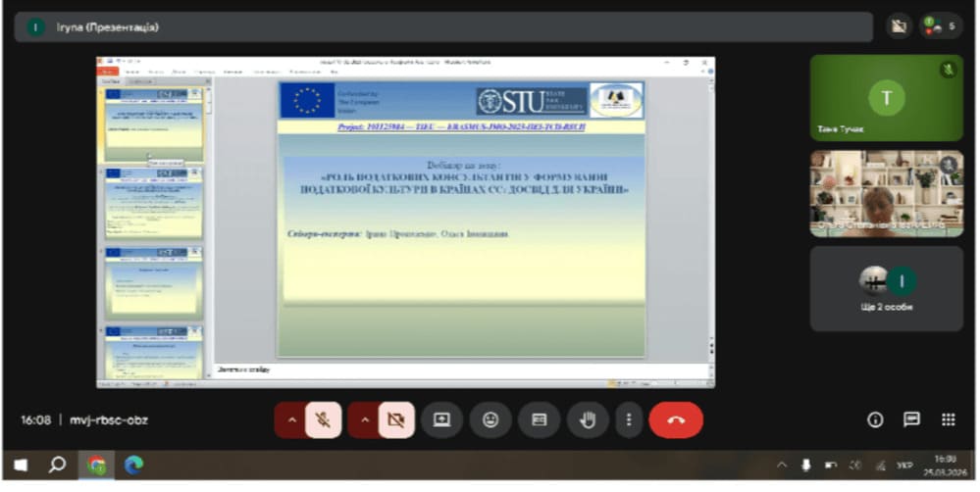980x492 pixels.
Task: Select the third slide thumbnail in PowerPoint
Action: pos(154,283)
